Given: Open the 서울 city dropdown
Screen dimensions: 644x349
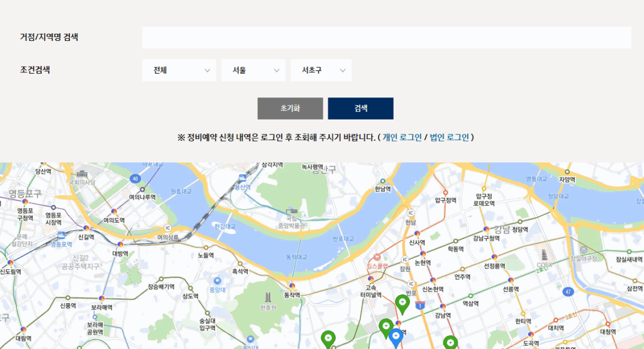Looking at the screenshot, I should pyautogui.click(x=253, y=70).
